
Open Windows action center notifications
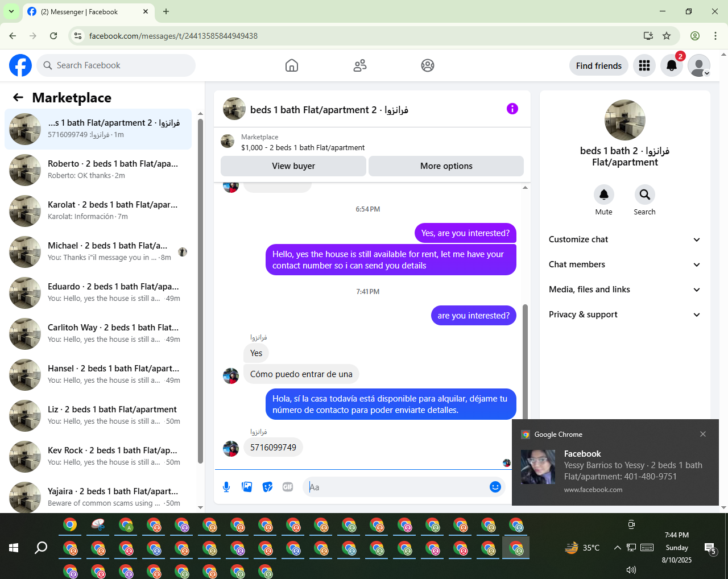point(710,548)
